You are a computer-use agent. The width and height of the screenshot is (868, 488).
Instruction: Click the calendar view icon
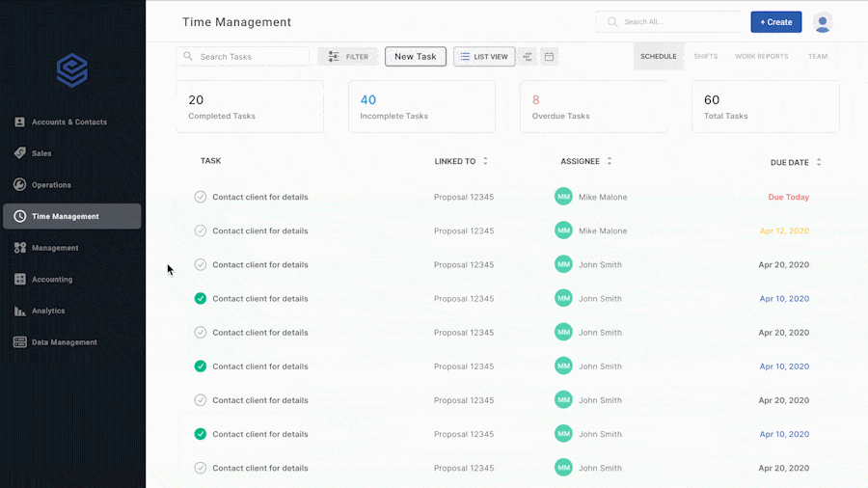pos(549,57)
